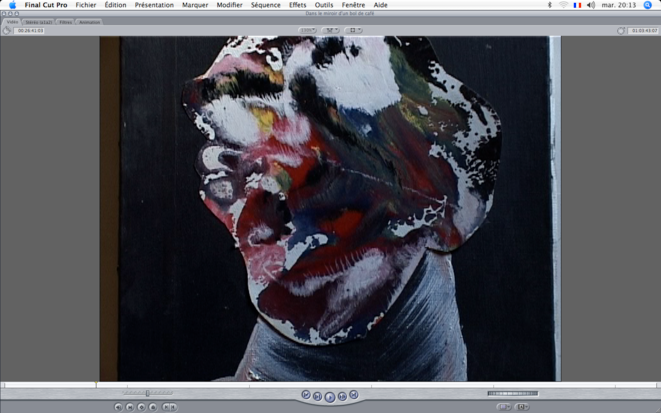Open the Fenêtre menu

(353, 5)
